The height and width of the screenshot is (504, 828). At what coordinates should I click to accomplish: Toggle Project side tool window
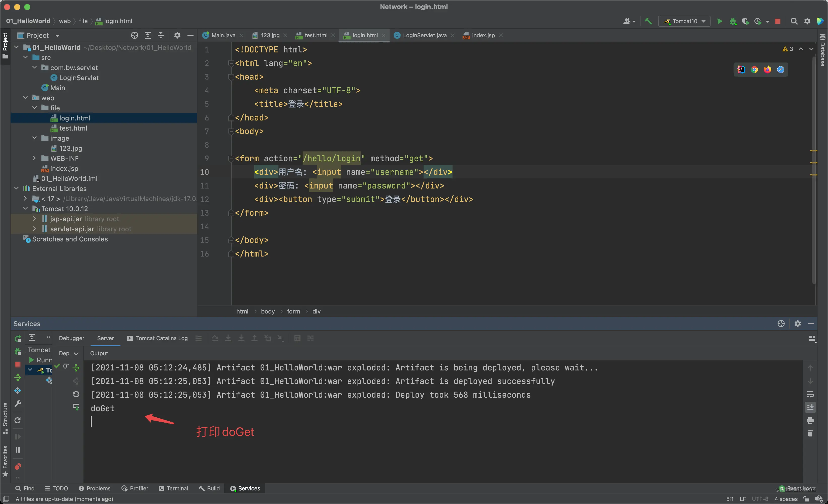(5, 45)
